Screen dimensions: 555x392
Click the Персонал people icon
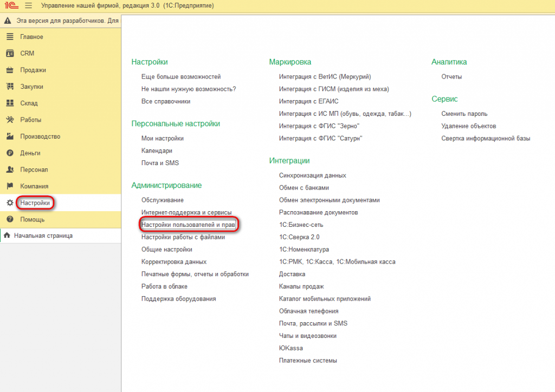[10, 169]
